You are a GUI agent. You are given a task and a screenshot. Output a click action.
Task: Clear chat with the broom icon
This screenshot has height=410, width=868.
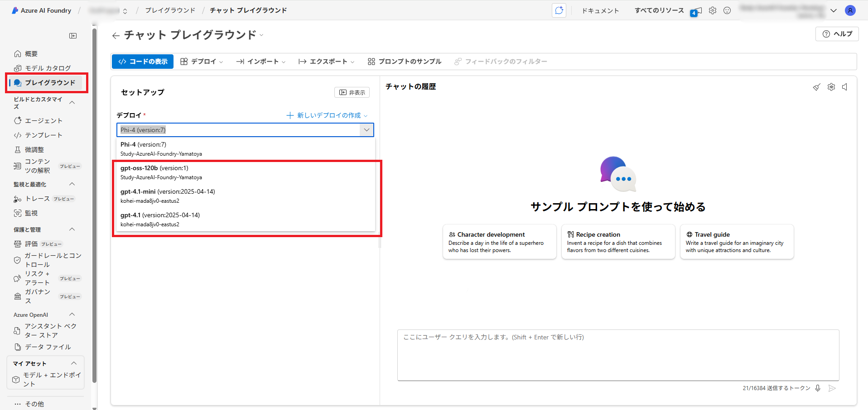(816, 87)
